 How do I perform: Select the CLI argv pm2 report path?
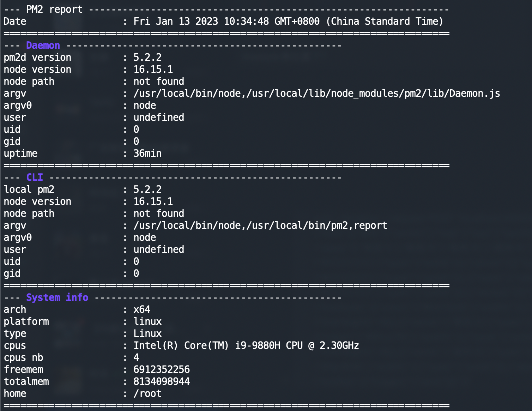coord(260,225)
